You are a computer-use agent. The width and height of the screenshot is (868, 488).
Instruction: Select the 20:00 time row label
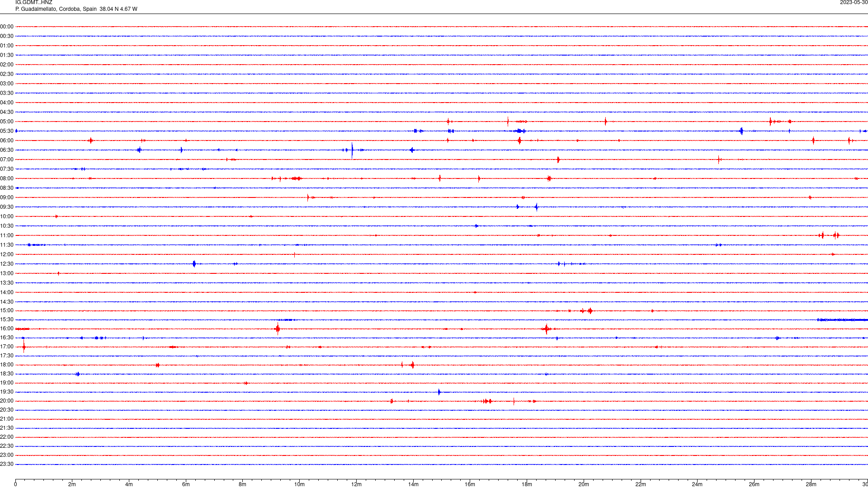[x=7, y=401]
